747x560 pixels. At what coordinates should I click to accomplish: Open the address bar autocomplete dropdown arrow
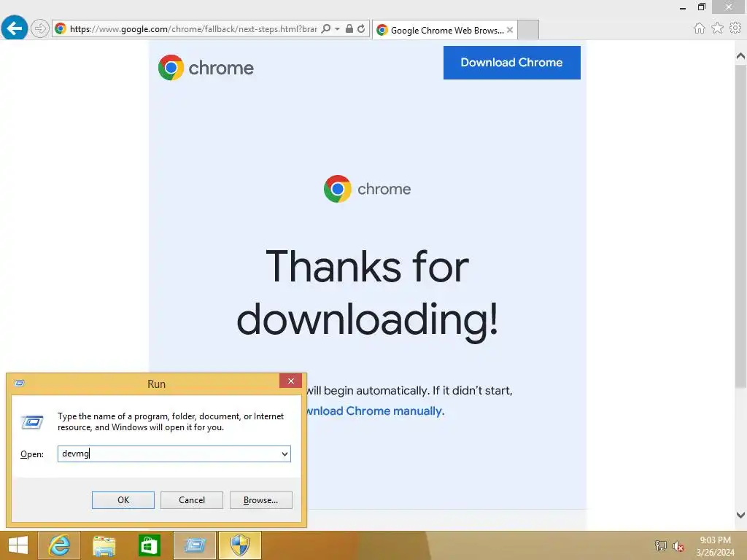pos(337,28)
